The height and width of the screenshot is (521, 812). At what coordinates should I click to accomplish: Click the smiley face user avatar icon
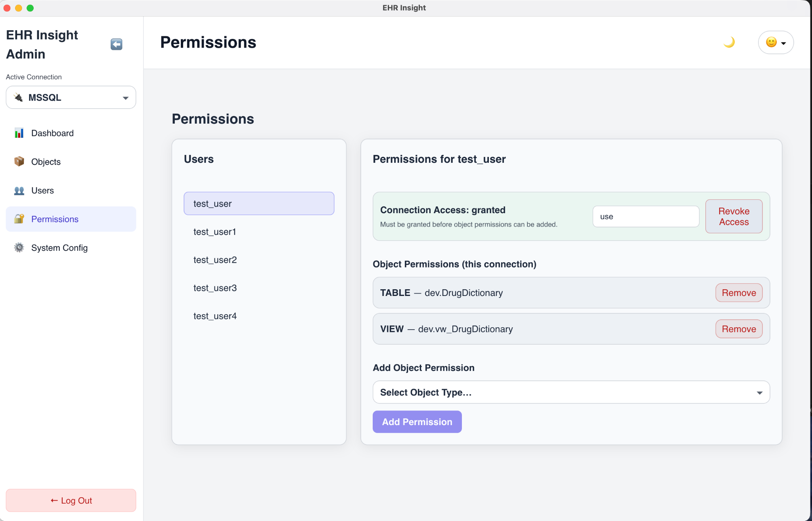(x=770, y=42)
